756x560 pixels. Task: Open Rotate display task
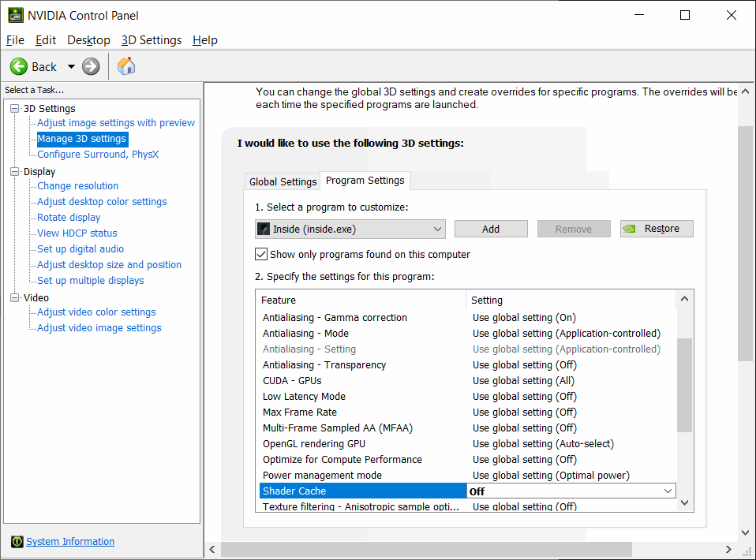pos(69,218)
